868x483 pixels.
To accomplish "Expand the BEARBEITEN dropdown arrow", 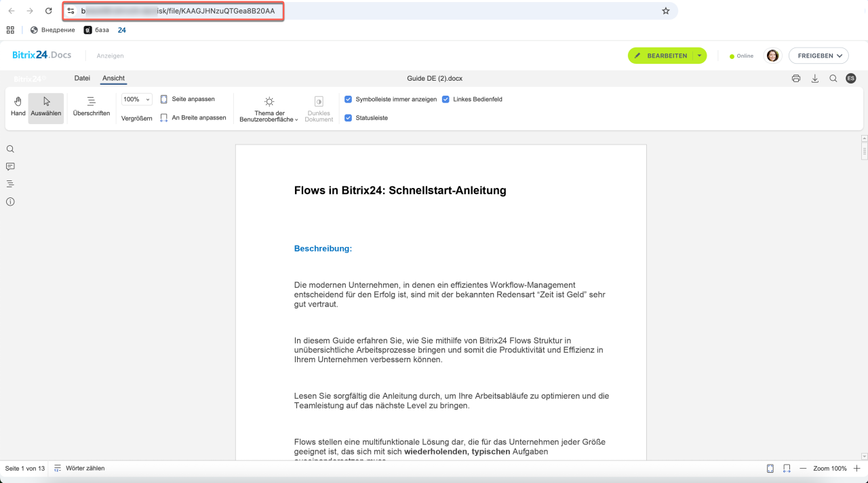I will point(700,56).
